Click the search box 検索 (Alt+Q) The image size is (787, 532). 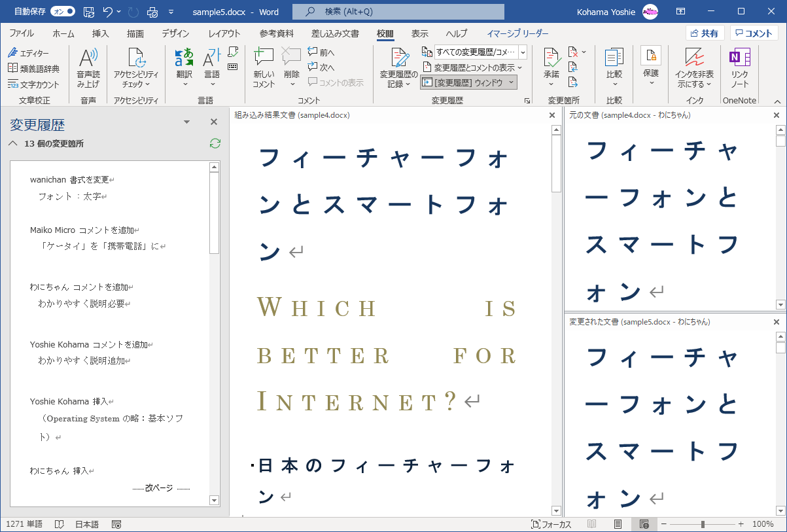point(398,12)
